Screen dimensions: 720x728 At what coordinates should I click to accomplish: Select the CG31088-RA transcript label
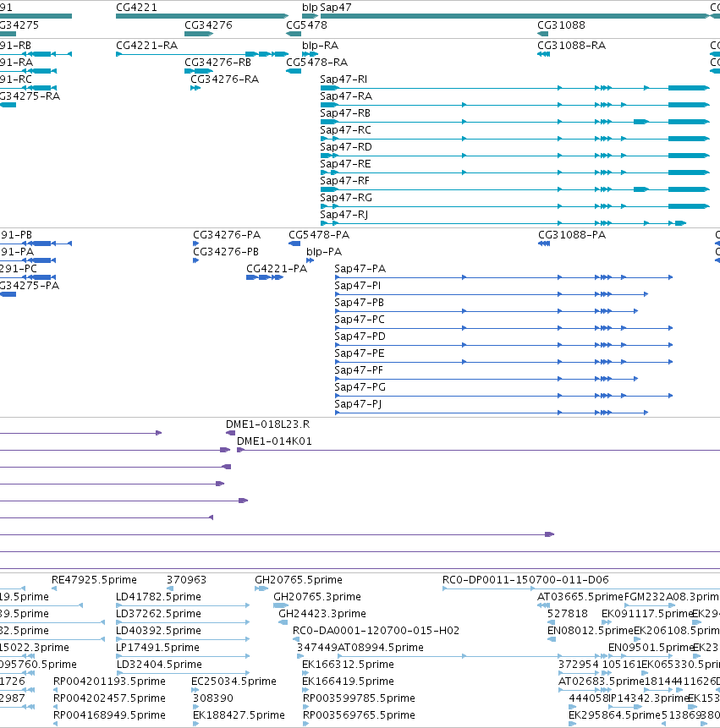(571, 46)
